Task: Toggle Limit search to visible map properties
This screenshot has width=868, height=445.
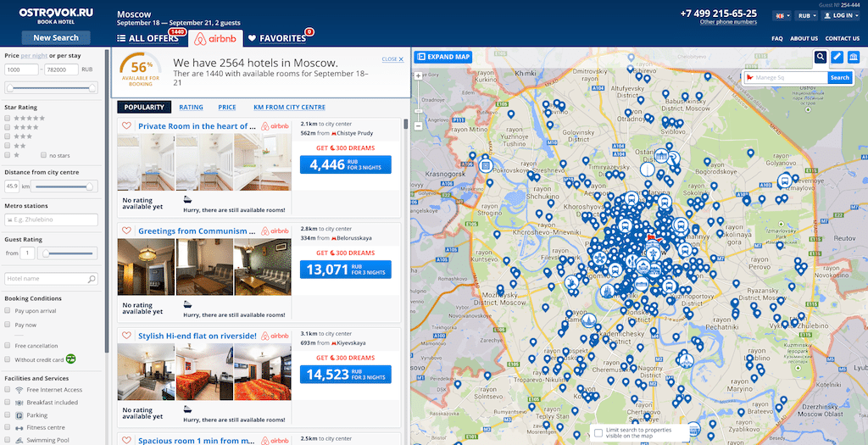Action: coord(598,433)
